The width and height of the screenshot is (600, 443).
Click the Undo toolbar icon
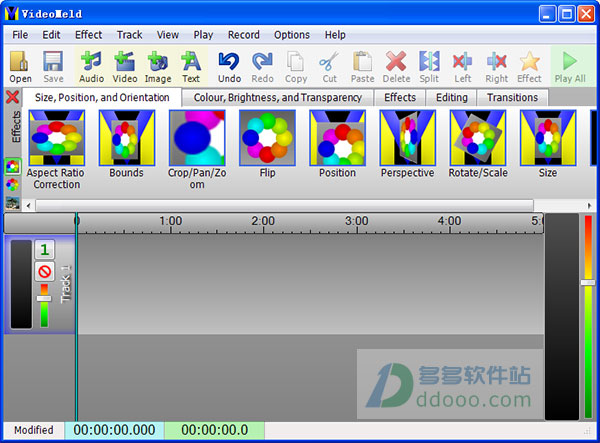tap(229, 67)
